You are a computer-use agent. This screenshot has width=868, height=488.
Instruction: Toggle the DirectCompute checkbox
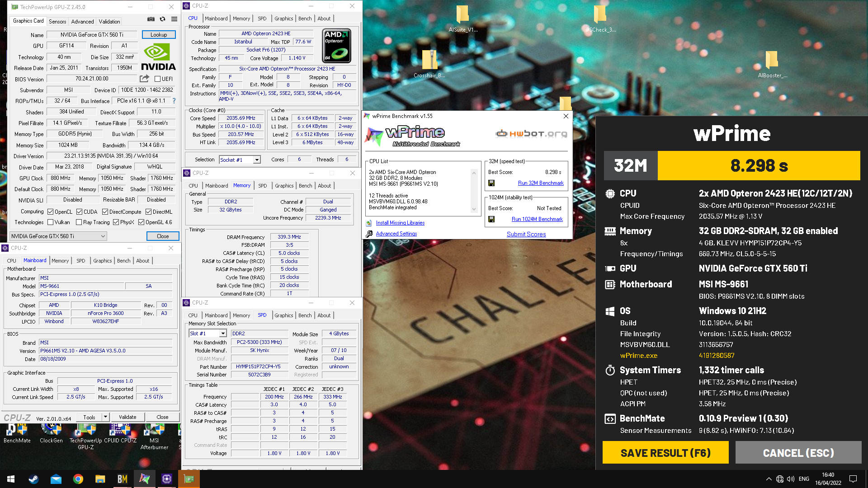105,211
